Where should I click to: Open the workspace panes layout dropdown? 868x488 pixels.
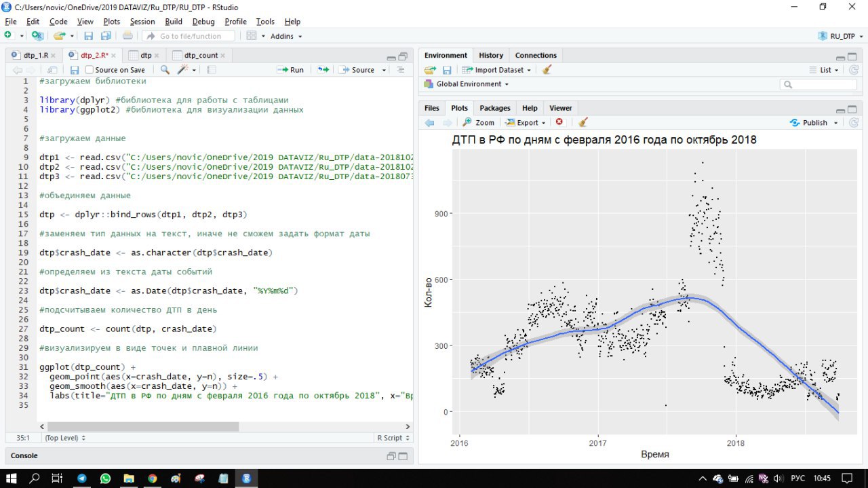(254, 36)
